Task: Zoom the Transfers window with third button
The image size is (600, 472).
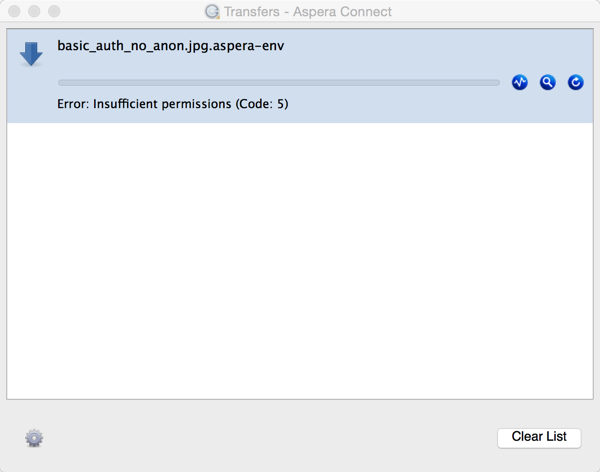Action: coord(54,11)
